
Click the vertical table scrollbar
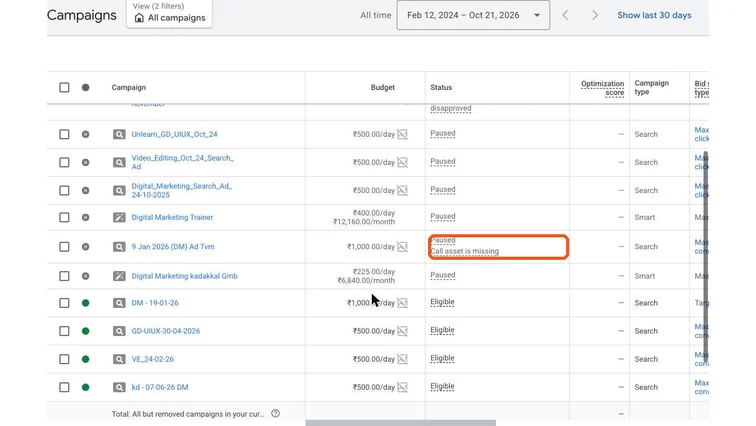click(x=705, y=257)
